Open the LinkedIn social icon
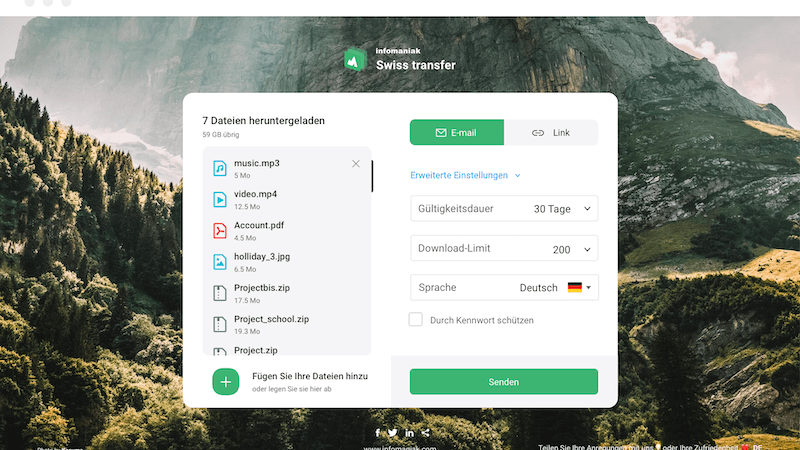 pos(409,433)
